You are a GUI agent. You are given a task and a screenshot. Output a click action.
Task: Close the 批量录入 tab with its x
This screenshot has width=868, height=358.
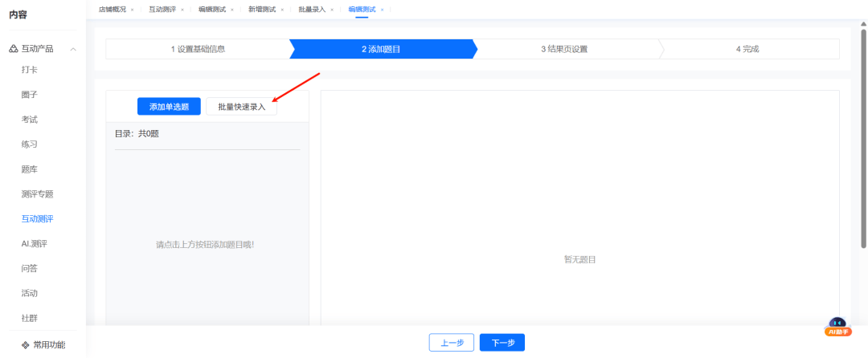click(332, 10)
